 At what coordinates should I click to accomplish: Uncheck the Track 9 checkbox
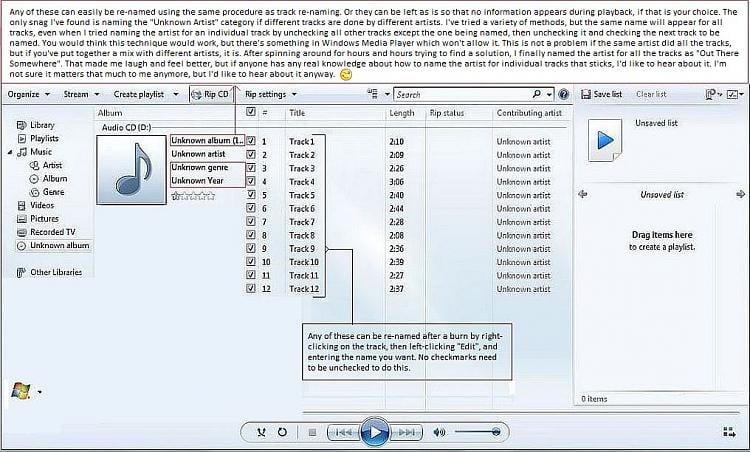[251, 248]
